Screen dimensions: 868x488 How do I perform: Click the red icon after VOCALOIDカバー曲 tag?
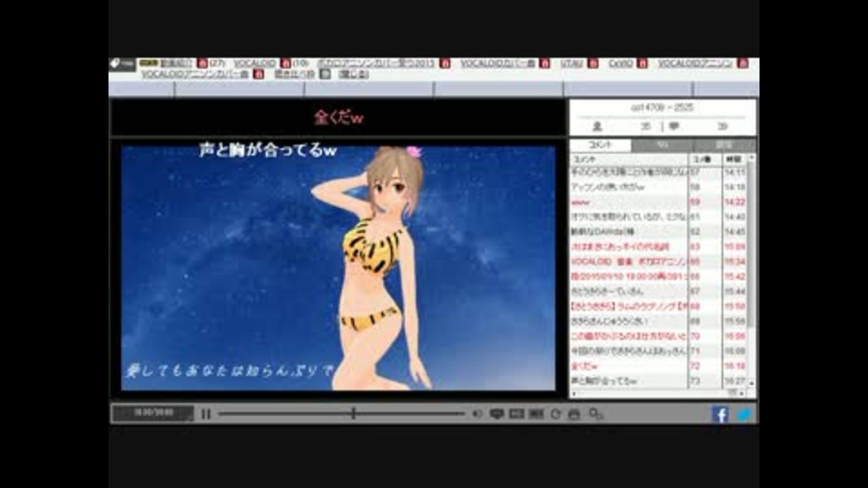coord(544,63)
